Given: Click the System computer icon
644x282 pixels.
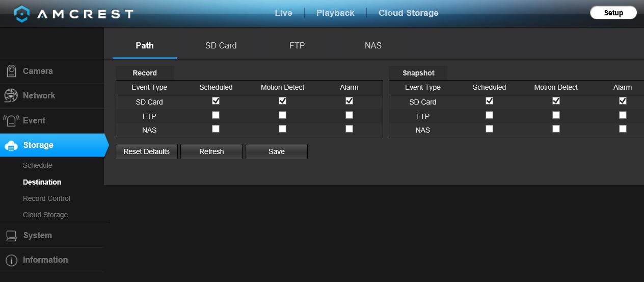Looking at the screenshot, I should (x=11, y=236).
